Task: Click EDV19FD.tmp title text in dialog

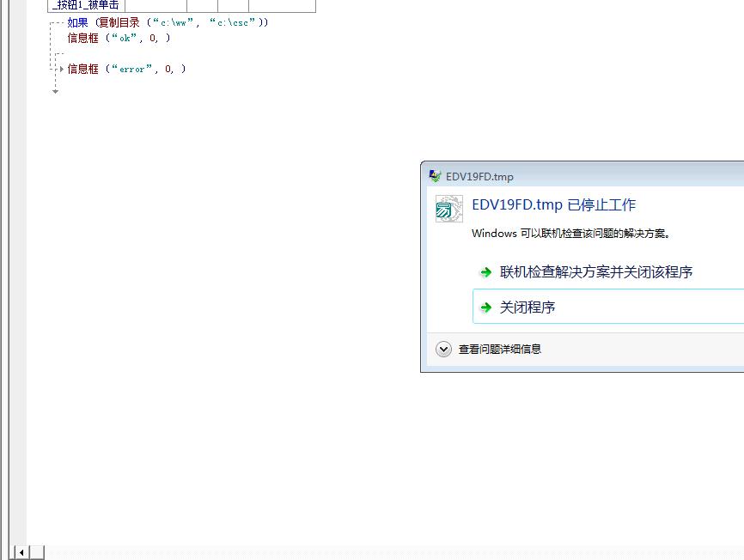Action: [x=479, y=176]
